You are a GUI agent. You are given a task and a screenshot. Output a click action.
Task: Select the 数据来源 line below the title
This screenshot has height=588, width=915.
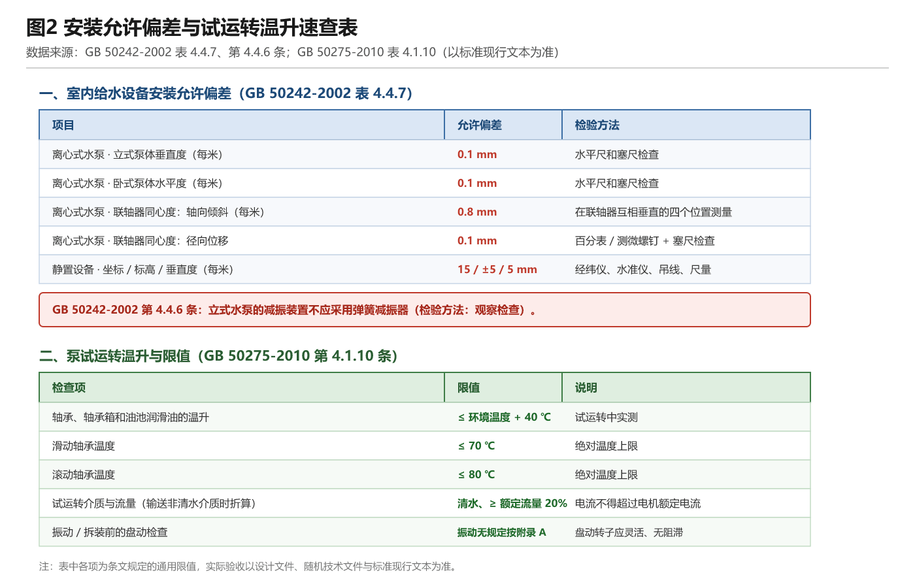coord(293,52)
